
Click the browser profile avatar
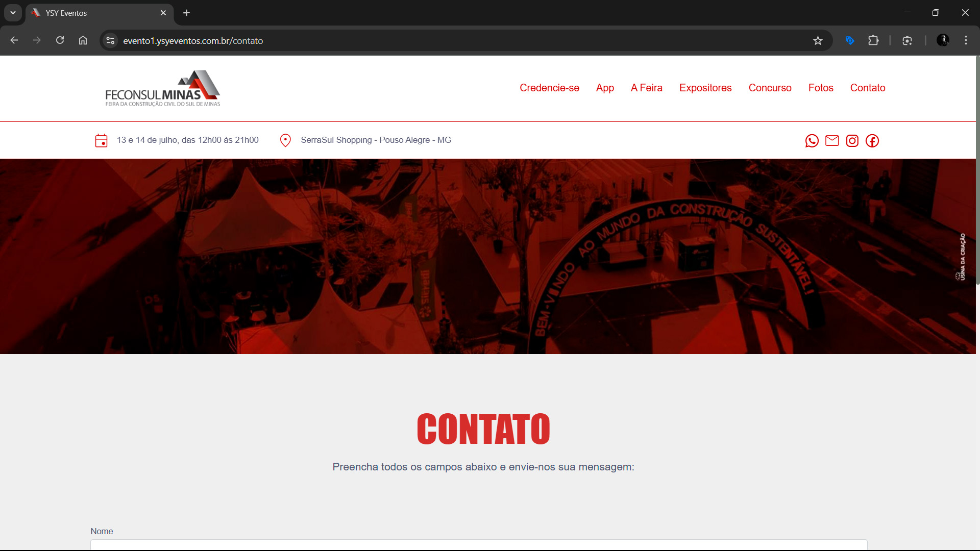click(x=943, y=40)
